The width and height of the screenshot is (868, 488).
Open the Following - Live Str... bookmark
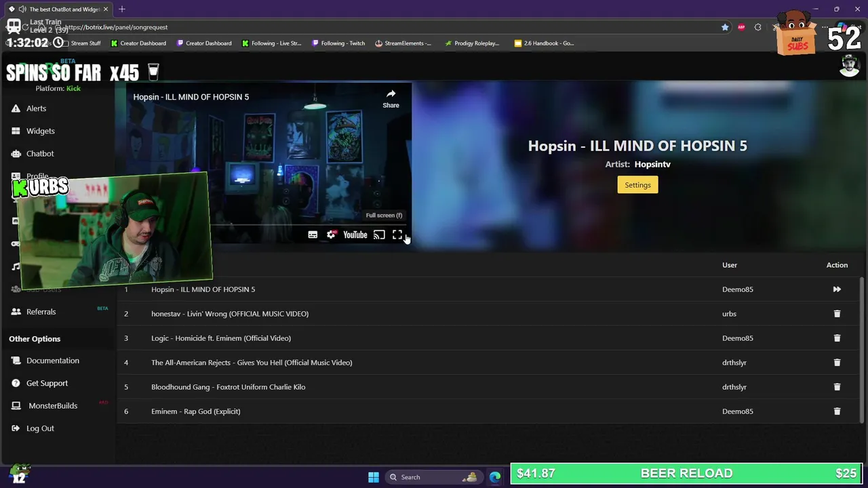coord(271,43)
